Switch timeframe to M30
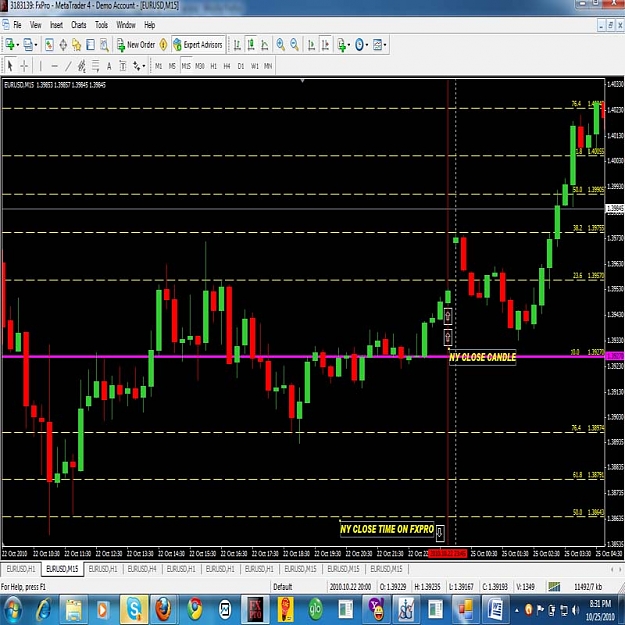 pos(200,66)
